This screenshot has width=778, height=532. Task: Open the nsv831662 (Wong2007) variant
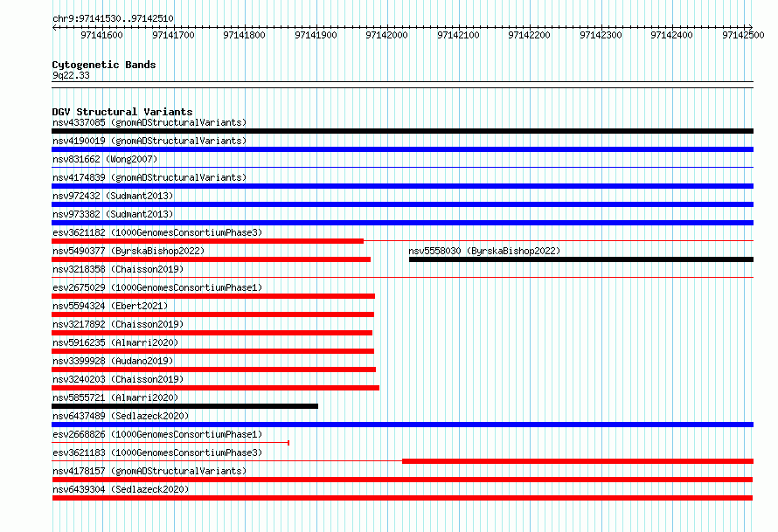pos(105,159)
